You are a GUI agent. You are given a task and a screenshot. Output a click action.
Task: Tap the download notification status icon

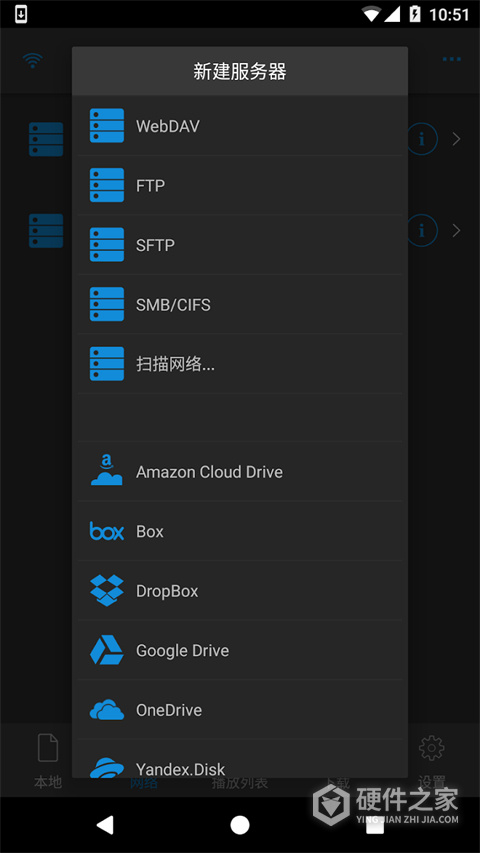[x=21, y=14]
